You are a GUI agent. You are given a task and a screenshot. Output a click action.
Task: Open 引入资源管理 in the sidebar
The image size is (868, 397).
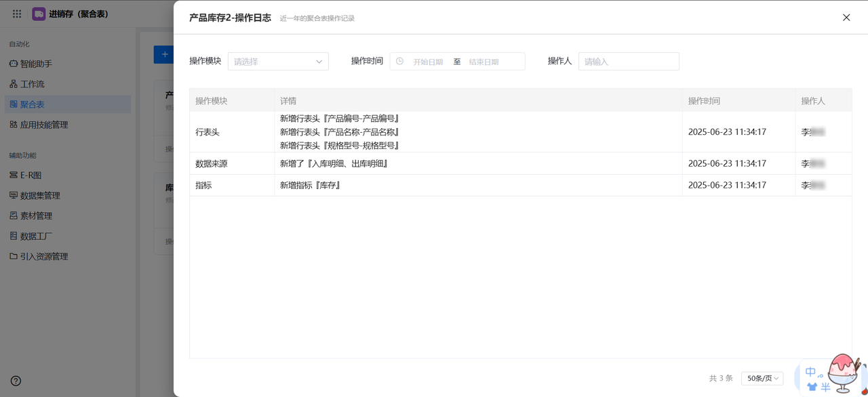[x=43, y=256]
